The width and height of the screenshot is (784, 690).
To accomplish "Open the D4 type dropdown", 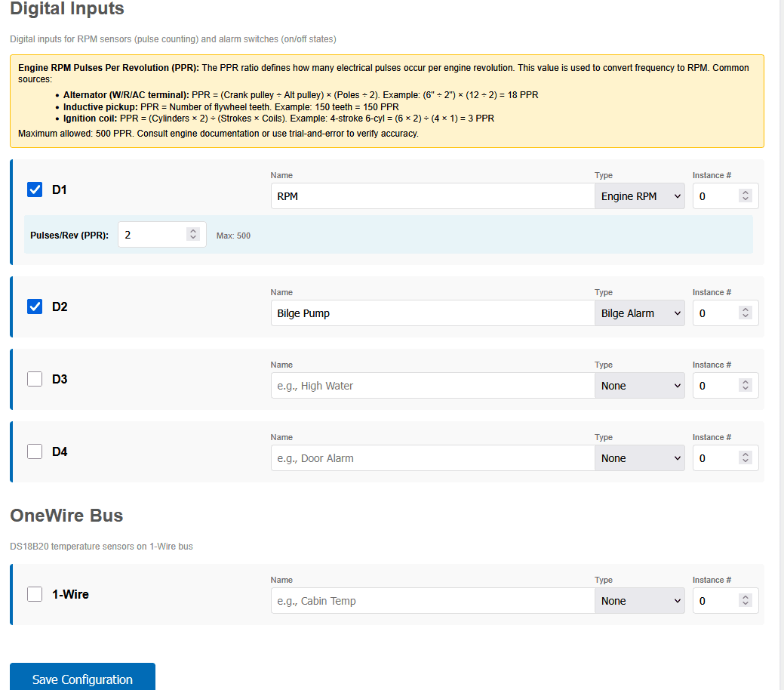I will (639, 458).
